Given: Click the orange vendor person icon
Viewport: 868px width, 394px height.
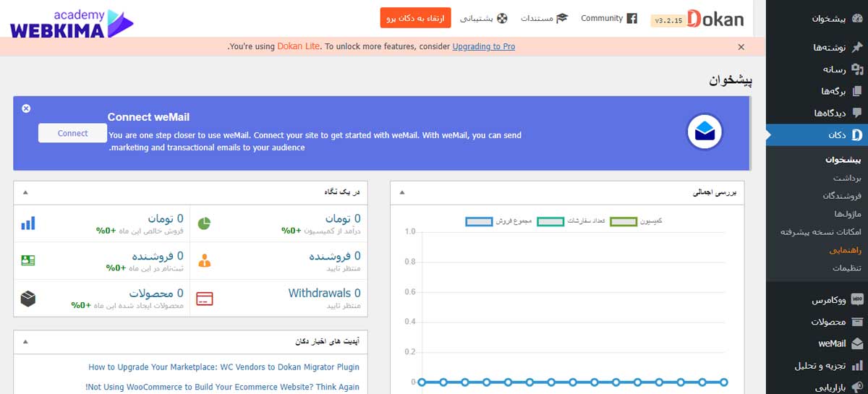Looking at the screenshot, I should click(205, 261).
